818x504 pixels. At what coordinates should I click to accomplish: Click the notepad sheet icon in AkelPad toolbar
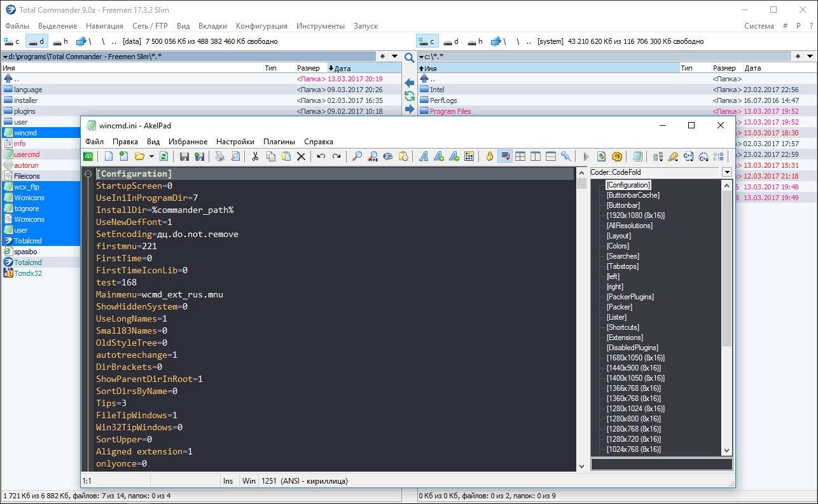(637, 156)
